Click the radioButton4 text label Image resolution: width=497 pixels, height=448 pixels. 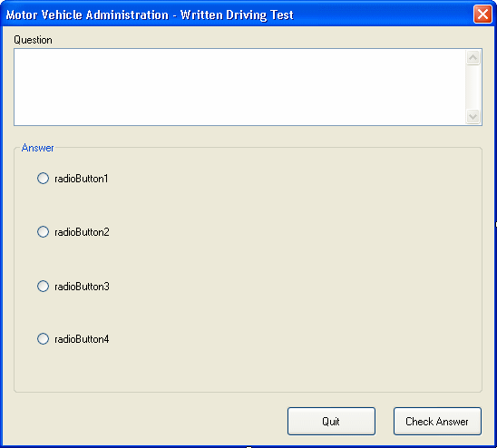[82, 339]
